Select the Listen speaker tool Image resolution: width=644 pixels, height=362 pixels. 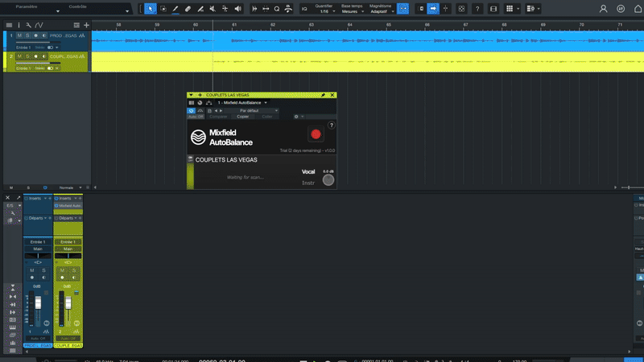click(237, 9)
